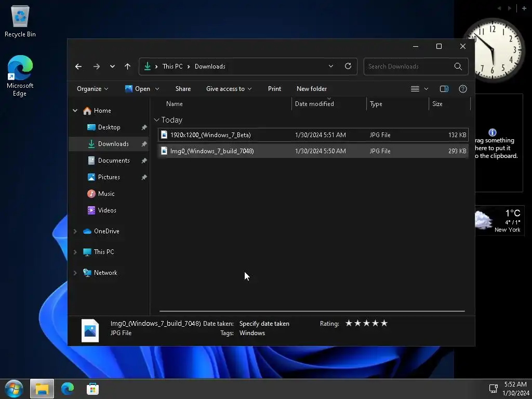Viewport: 532px width, 399px height.
Task: Collapse the Home tree node
Action: (75, 111)
